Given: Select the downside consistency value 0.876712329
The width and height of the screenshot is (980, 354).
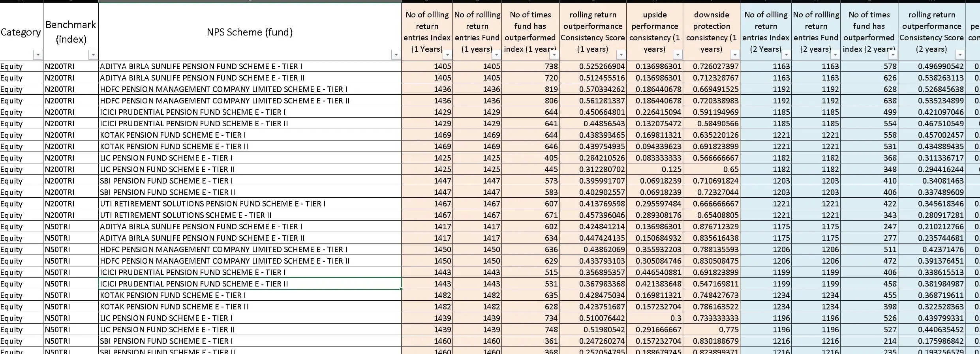Looking at the screenshot, I should pos(712,227).
